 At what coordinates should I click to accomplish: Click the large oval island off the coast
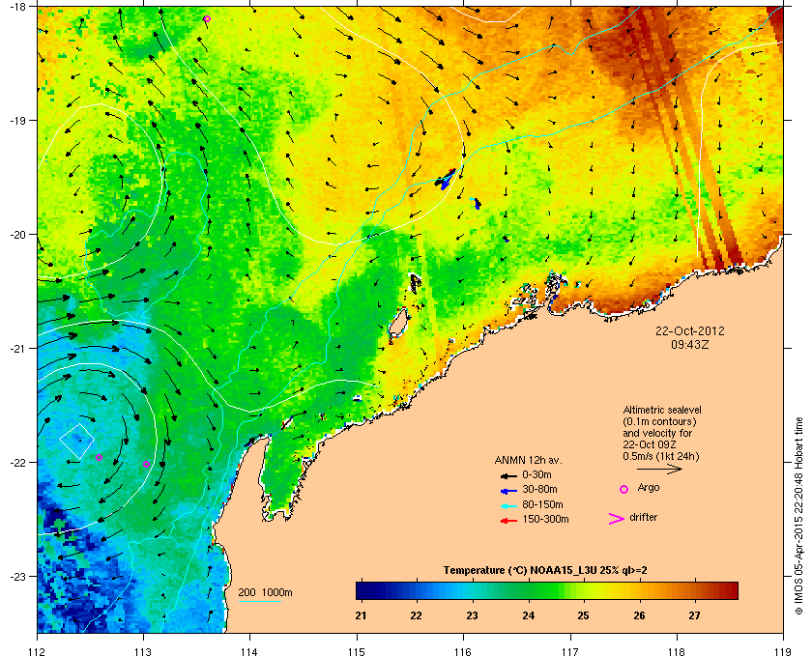tap(397, 324)
